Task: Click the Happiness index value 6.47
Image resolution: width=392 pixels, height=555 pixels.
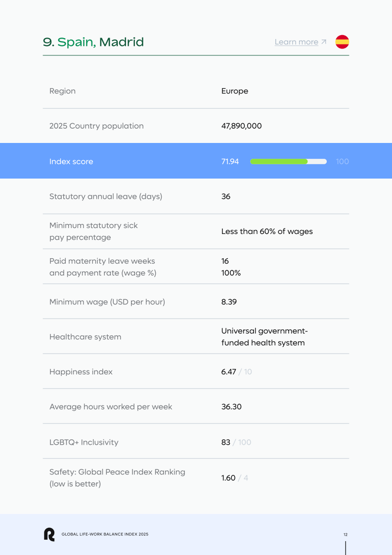Action: point(228,372)
